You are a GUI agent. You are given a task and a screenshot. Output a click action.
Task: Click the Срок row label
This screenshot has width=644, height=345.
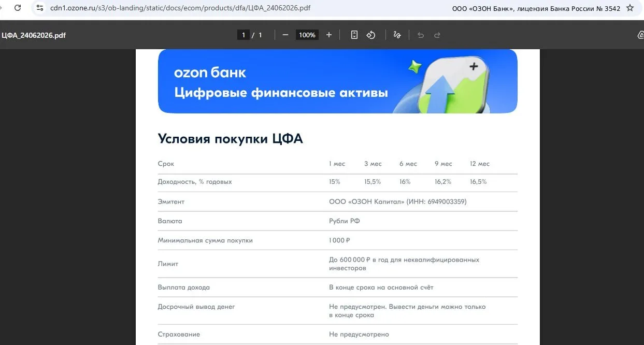pyautogui.click(x=166, y=164)
